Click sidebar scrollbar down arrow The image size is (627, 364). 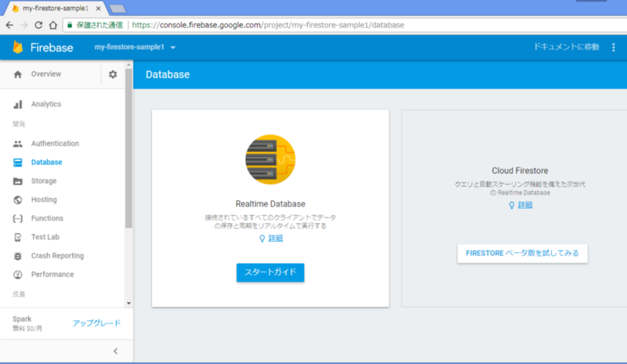pyautogui.click(x=129, y=303)
